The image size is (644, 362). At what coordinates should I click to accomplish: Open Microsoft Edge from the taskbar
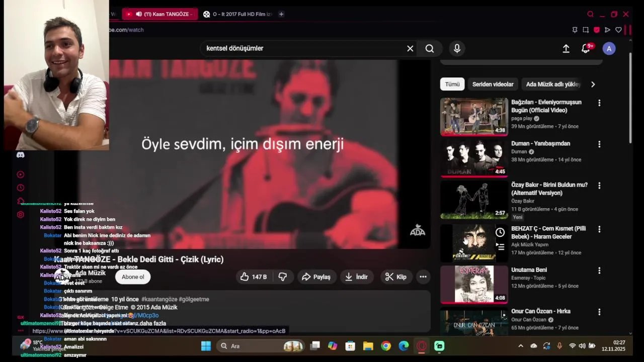[404, 346]
